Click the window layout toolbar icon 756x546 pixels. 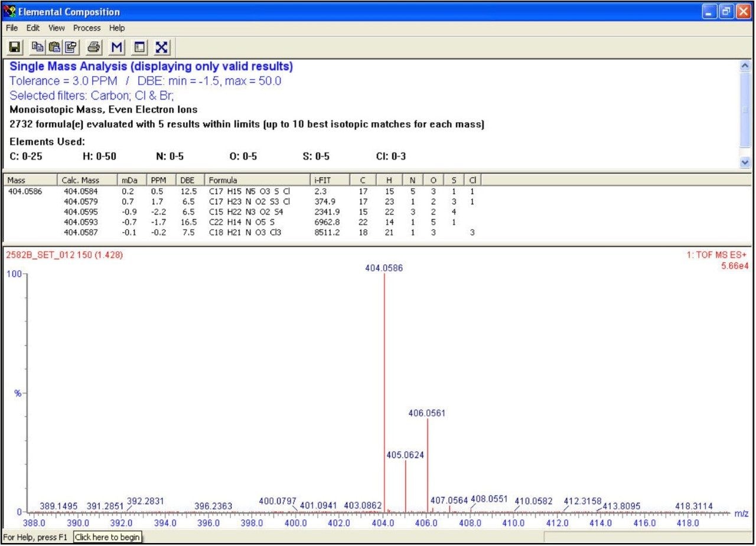[x=139, y=47]
